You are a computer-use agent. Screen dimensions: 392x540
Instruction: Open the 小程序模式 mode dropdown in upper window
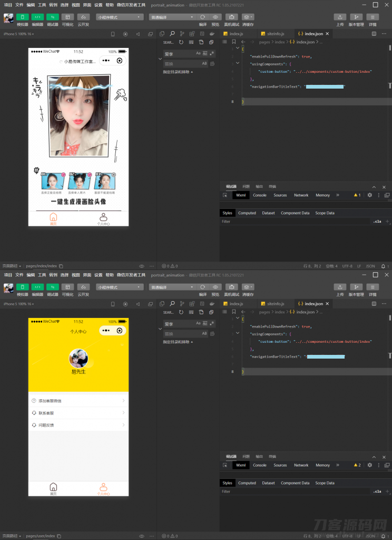(x=120, y=17)
